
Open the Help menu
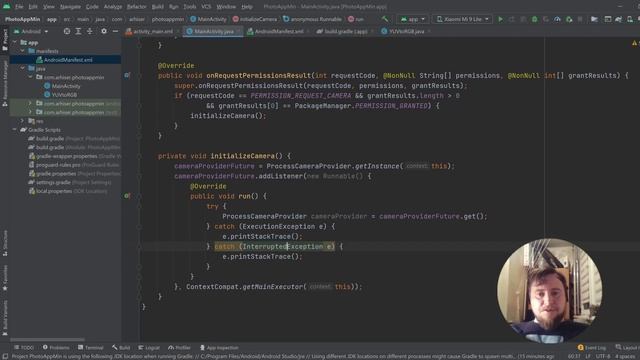pos(247,7)
